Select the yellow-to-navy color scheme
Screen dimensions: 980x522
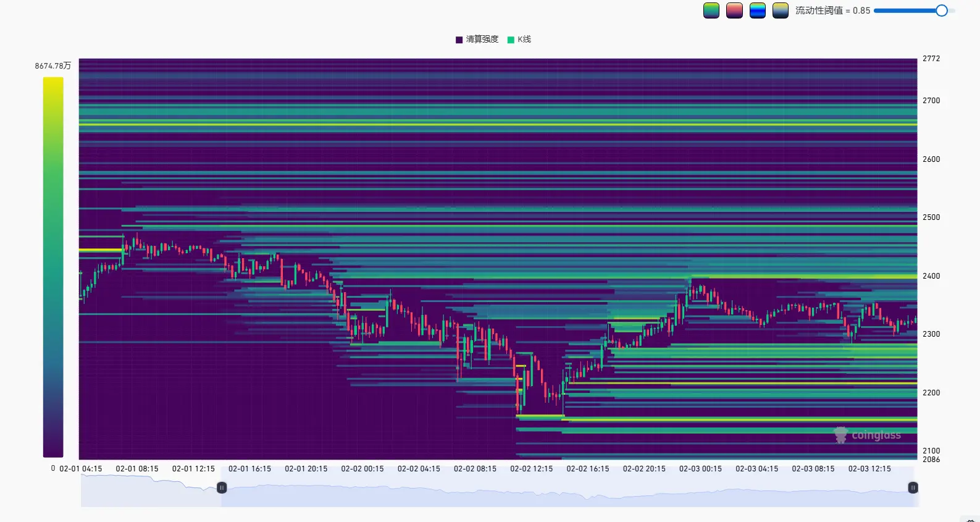[x=781, y=11]
